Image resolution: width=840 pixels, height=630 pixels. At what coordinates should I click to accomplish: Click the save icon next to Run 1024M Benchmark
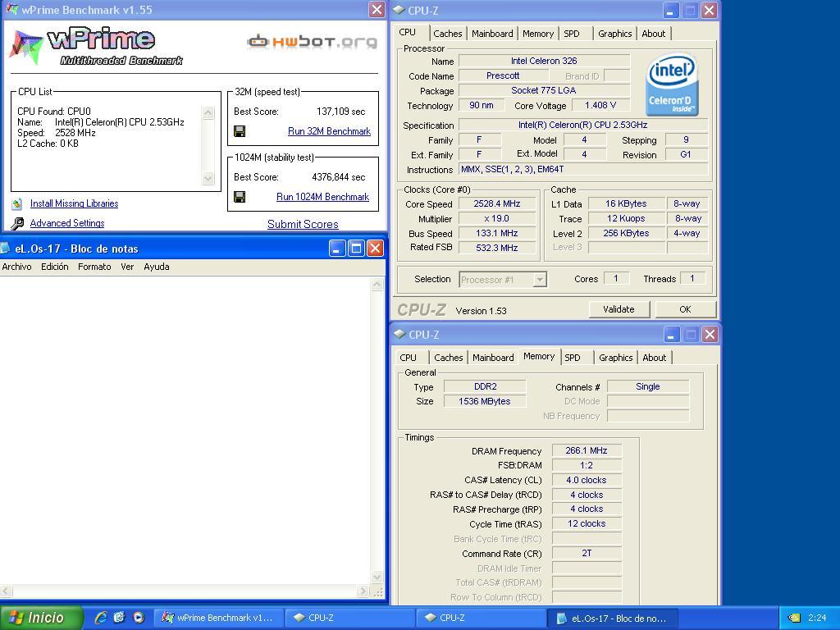pos(240,197)
